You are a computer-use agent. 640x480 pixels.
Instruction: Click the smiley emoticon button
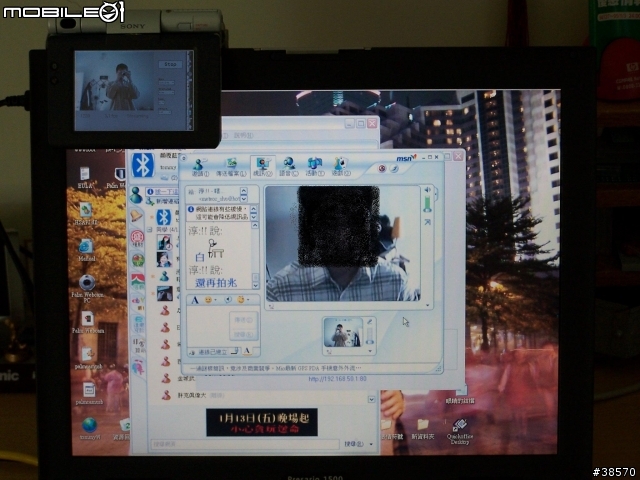pyautogui.click(x=208, y=300)
